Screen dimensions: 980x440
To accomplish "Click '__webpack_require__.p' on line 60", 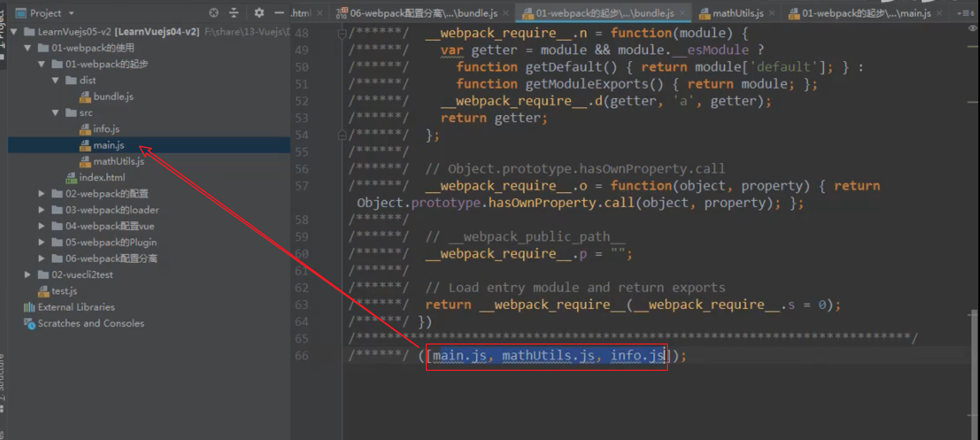I will point(506,254).
